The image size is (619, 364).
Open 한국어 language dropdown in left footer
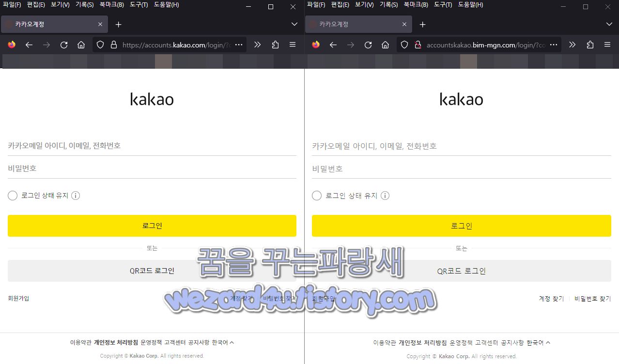(223, 342)
